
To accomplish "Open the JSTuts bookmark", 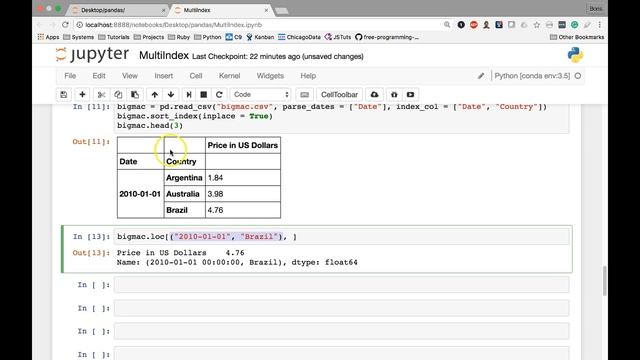I will (x=338, y=37).
